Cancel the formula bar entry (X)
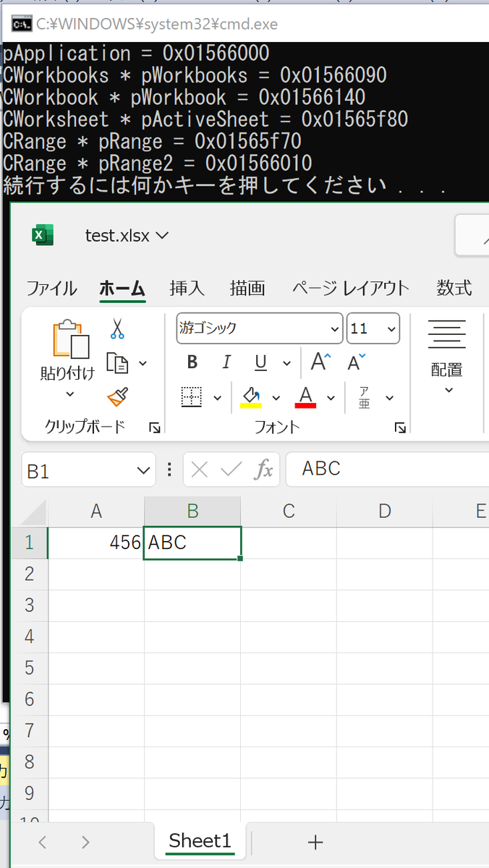This screenshot has width=489, height=868. pos(200,470)
